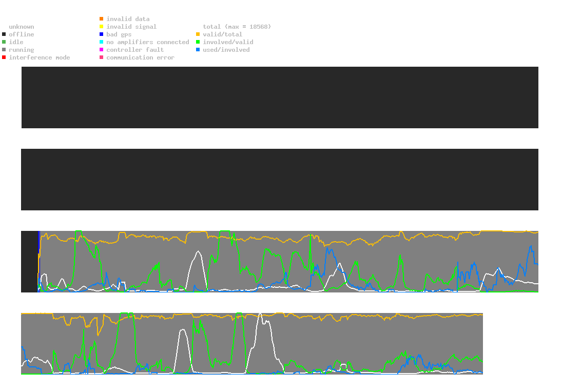This screenshot has width=562, height=392.
Task: Click the bright green involved/valid swatch
Action: [x=198, y=42]
